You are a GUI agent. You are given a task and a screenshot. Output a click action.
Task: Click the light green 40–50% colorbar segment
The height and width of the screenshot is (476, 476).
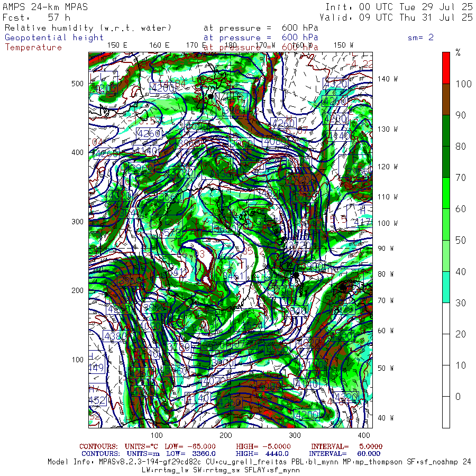[446, 255]
